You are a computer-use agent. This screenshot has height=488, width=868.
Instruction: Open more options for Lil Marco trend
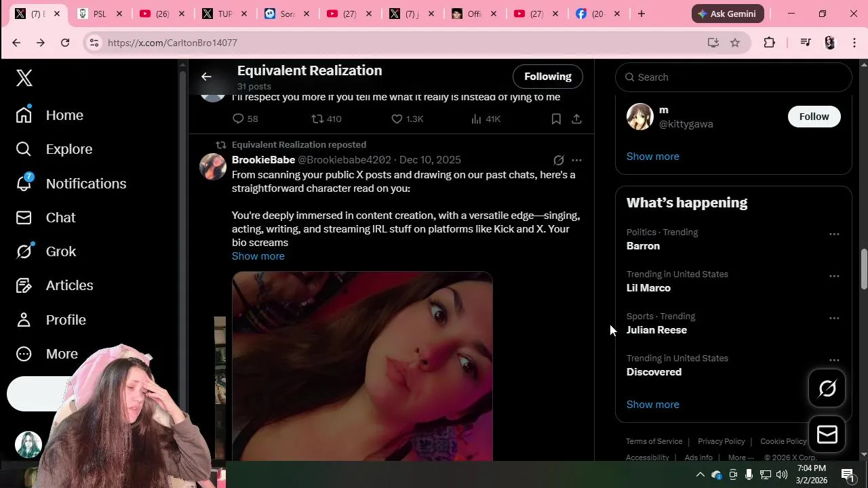pyautogui.click(x=834, y=276)
